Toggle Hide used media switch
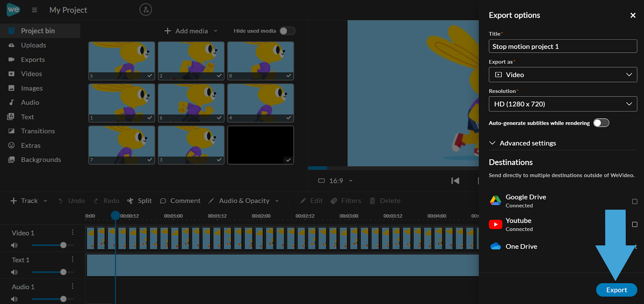 (x=287, y=31)
